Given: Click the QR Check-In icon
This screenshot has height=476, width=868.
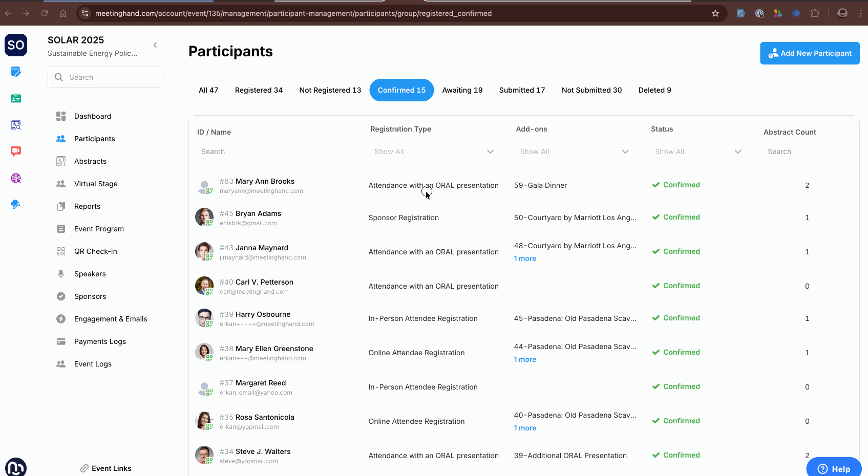Looking at the screenshot, I should [x=61, y=251].
